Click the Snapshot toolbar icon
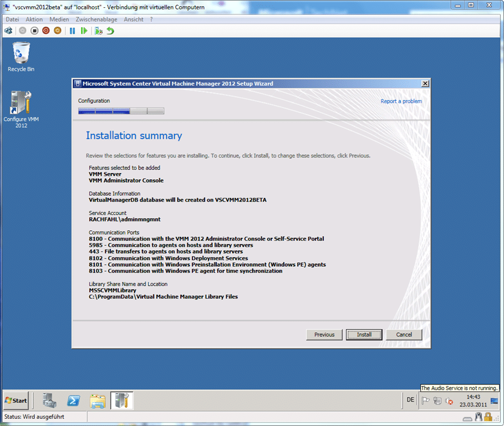504x426 pixels. click(x=99, y=31)
